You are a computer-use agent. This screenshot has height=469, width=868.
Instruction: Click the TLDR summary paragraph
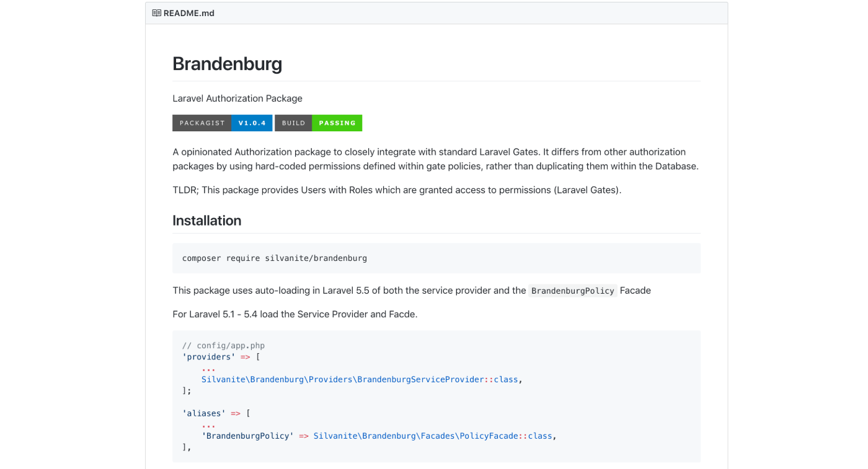coord(397,190)
